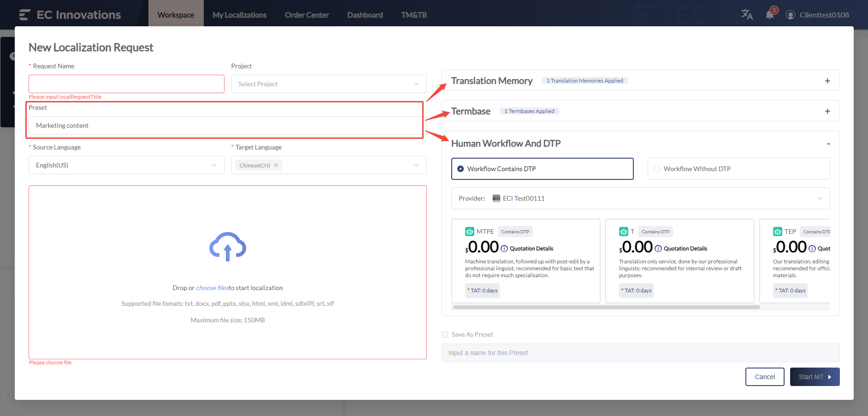Screen dimensions: 868x416
Task: Click the Request Name input field
Action: point(126,84)
